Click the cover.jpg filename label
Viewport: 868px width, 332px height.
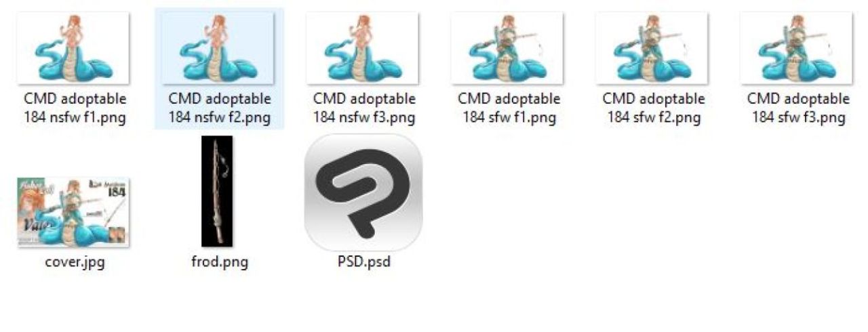pos(74,262)
